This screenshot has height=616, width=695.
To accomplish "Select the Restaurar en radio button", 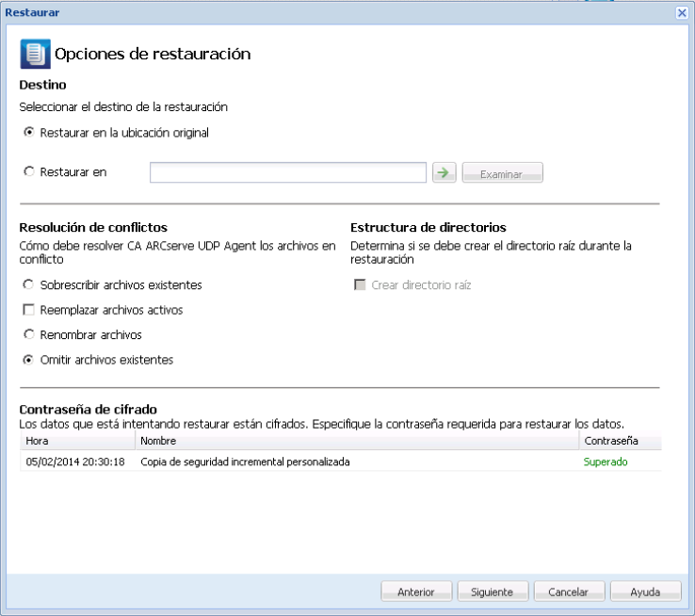I will (29, 171).
